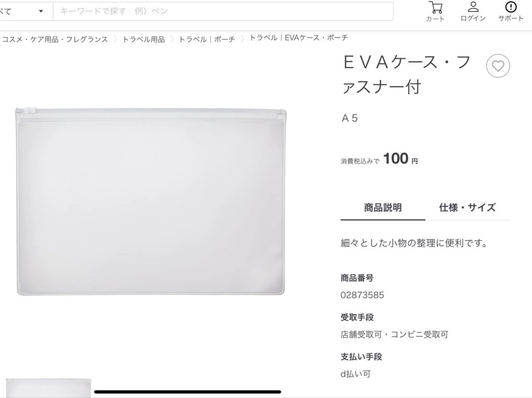Select the small product thumbnail below image

coord(48,388)
